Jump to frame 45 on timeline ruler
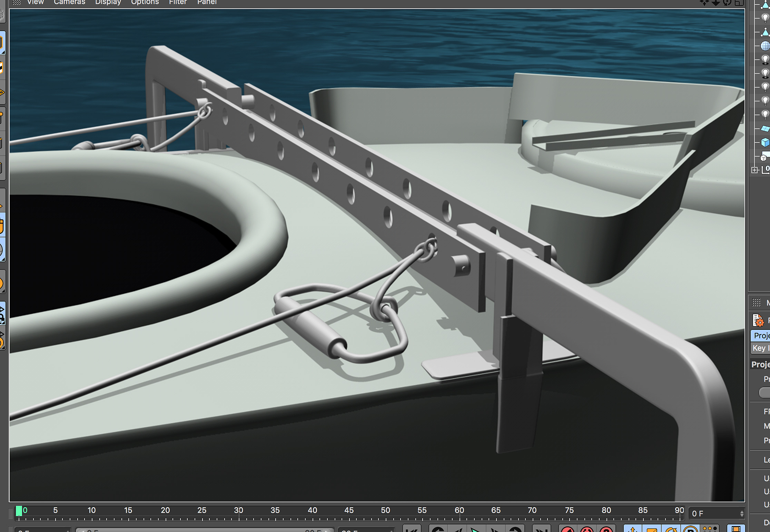Viewport: 770px width, 532px height. point(349,510)
